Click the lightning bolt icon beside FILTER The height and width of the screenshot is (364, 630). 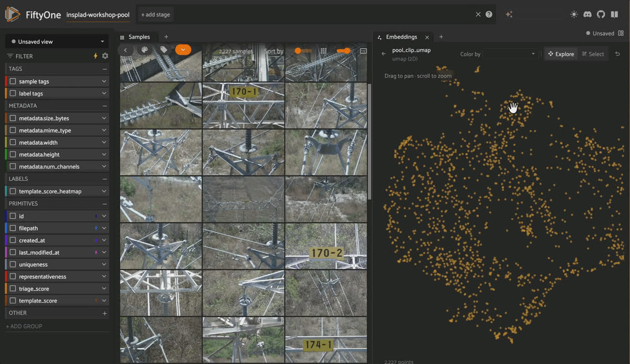pyautogui.click(x=96, y=56)
